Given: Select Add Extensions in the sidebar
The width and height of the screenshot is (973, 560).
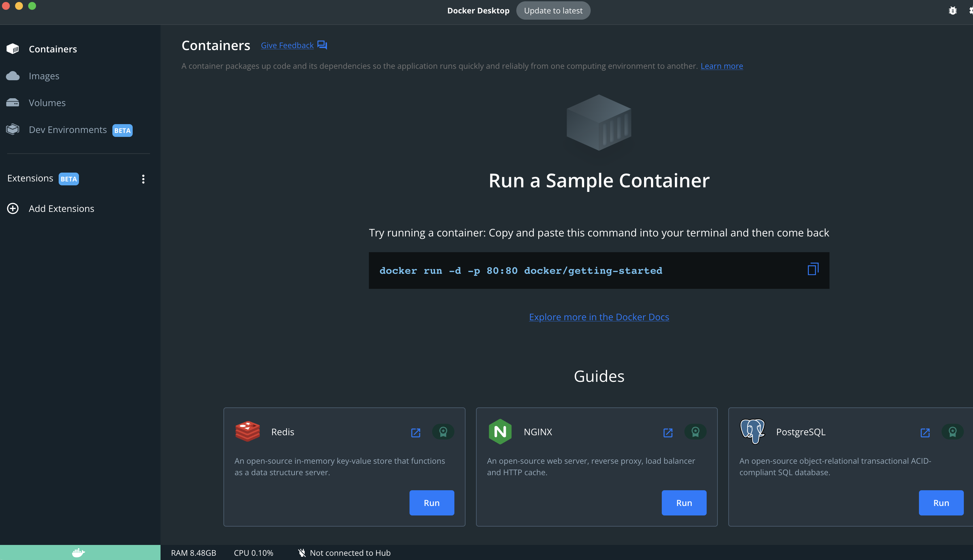Looking at the screenshot, I should point(62,209).
